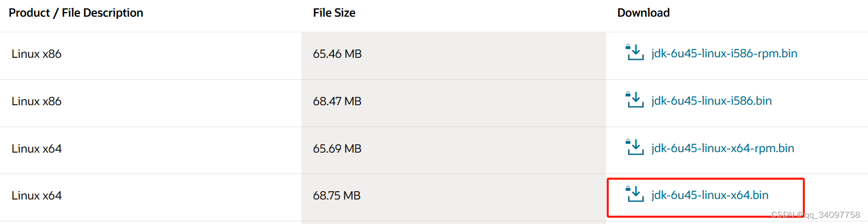The image size is (868, 224).
Task: Select the File Size column header
Action: click(x=334, y=13)
